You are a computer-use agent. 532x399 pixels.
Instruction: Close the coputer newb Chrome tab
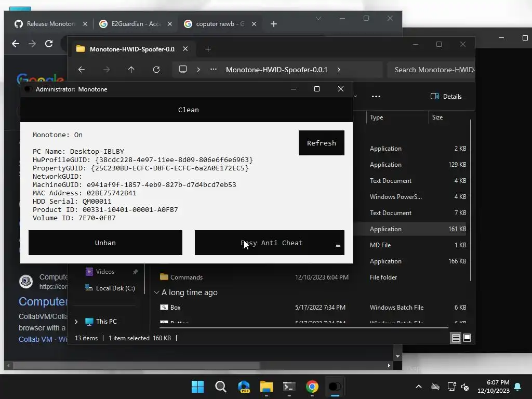click(x=254, y=24)
